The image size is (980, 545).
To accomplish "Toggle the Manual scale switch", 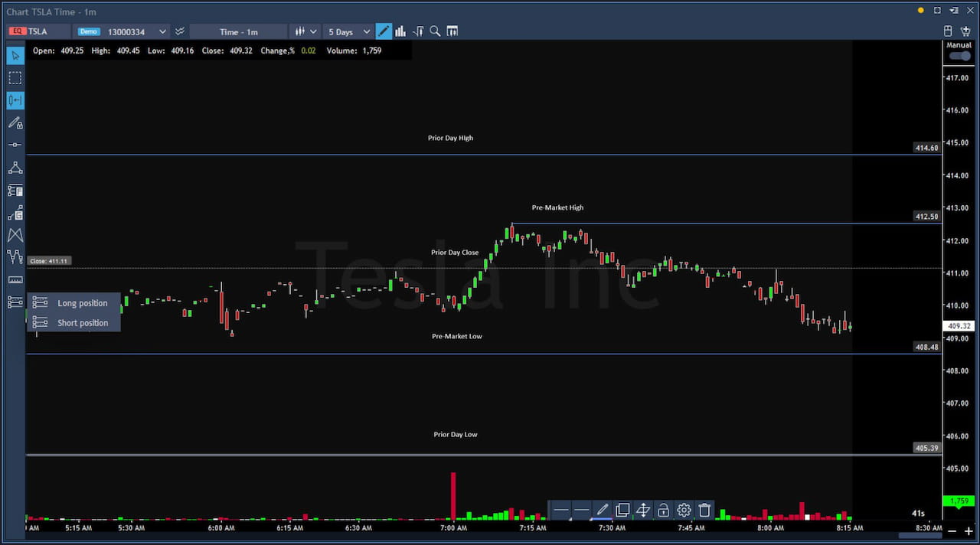I will coord(959,56).
